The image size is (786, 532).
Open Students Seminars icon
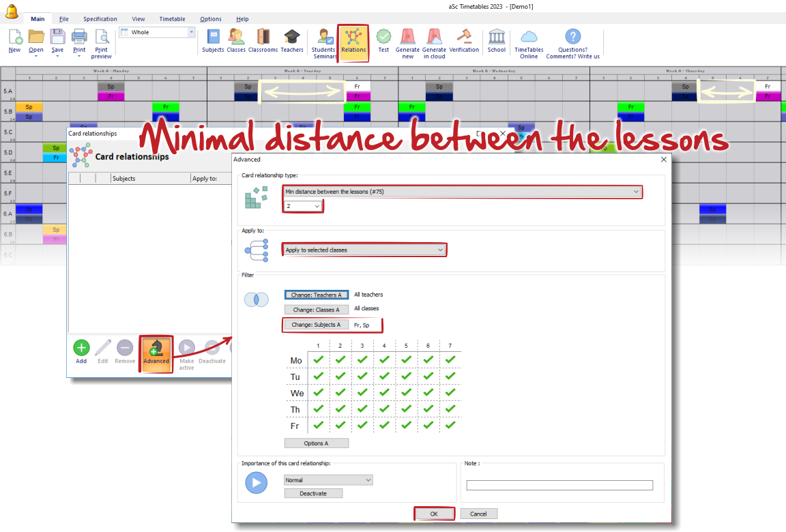[325, 38]
